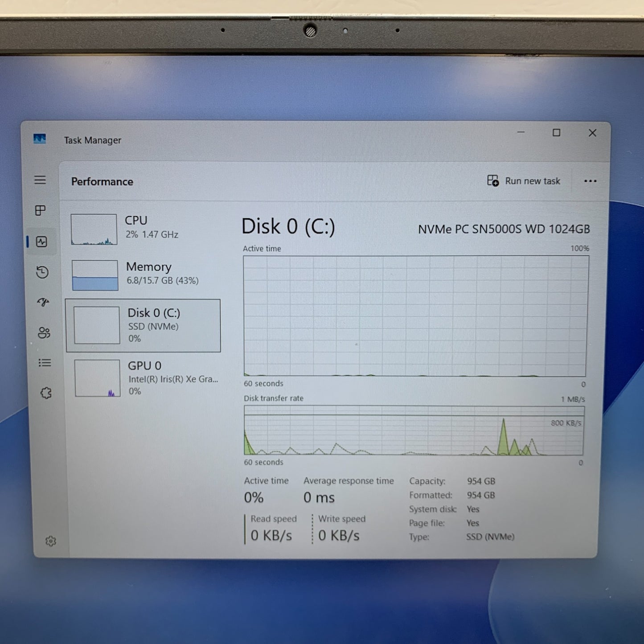Select the Performance page icon

pos(41,242)
